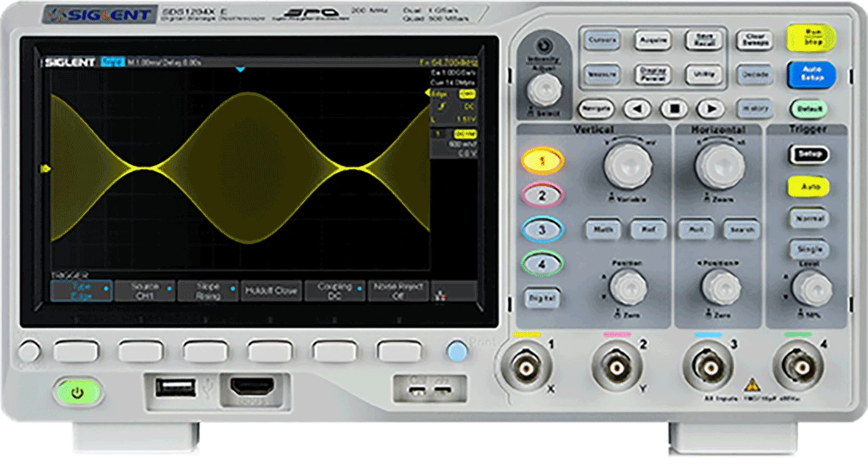Click the network status icon in trigger menu
Image resolution: width=868 pixels, height=469 pixels.
(443, 291)
